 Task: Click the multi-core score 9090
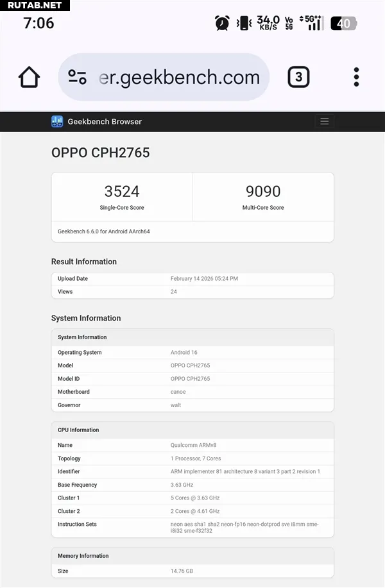(263, 191)
